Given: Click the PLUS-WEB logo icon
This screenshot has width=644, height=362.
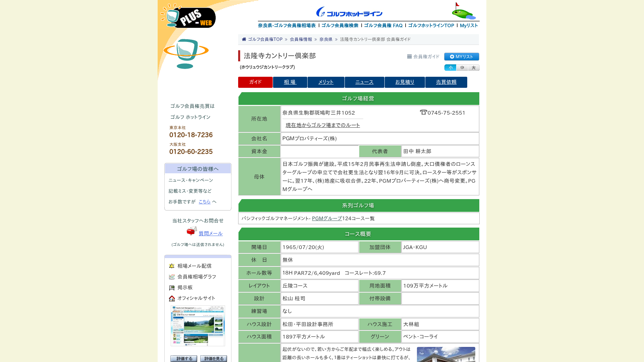Looking at the screenshot, I should point(188,15).
